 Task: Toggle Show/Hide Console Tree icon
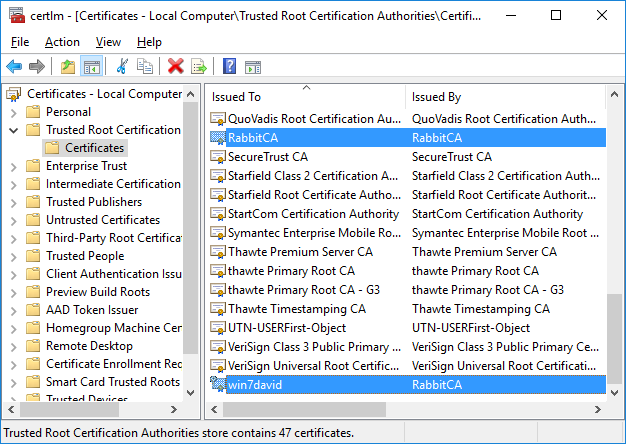(x=92, y=66)
